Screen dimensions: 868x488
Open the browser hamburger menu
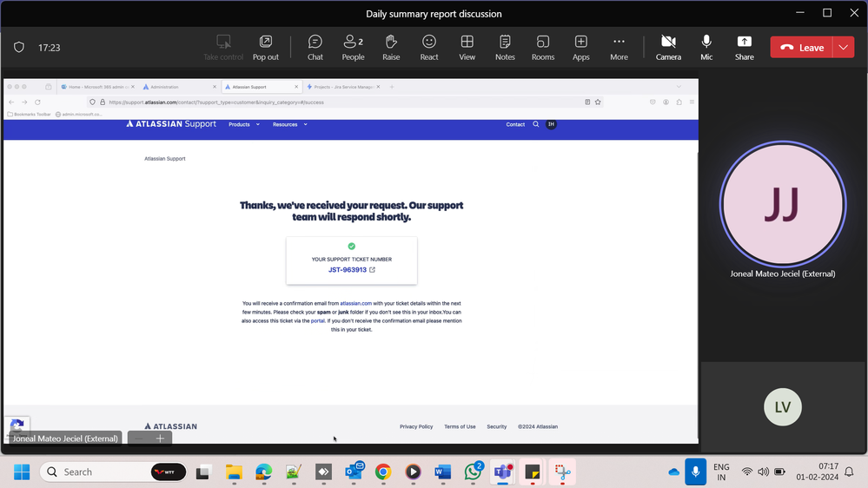(x=692, y=102)
